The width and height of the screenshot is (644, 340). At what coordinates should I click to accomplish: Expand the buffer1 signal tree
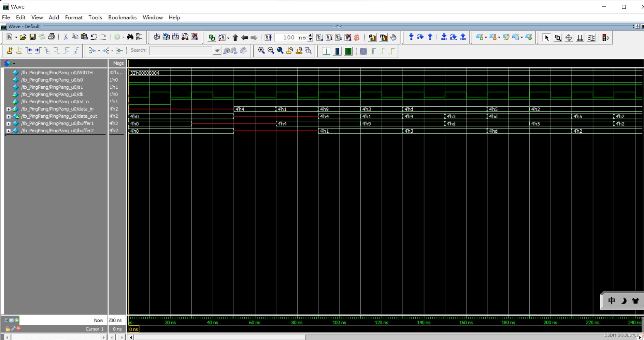8,123
